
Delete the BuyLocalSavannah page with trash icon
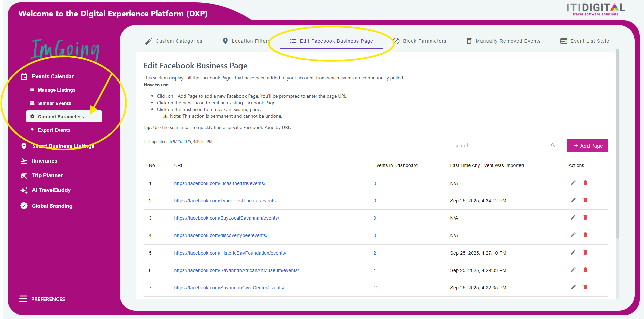[x=585, y=217]
